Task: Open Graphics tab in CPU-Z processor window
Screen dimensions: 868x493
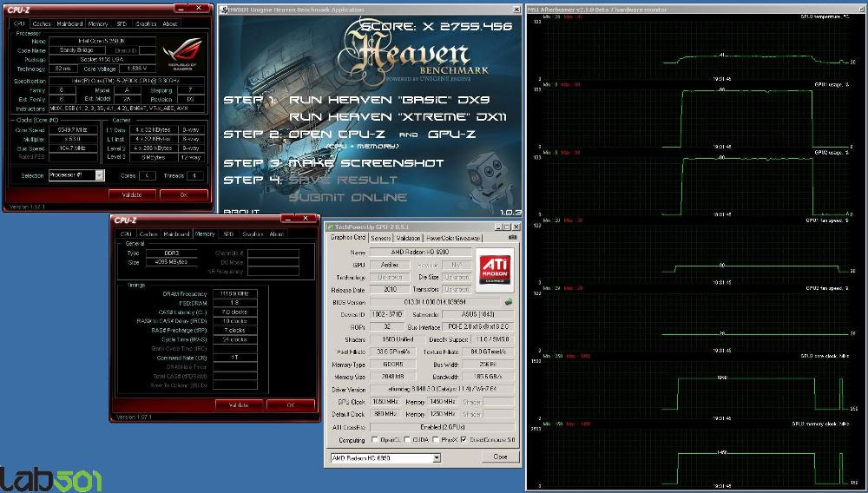Action: pyautogui.click(x=146, y=23)
